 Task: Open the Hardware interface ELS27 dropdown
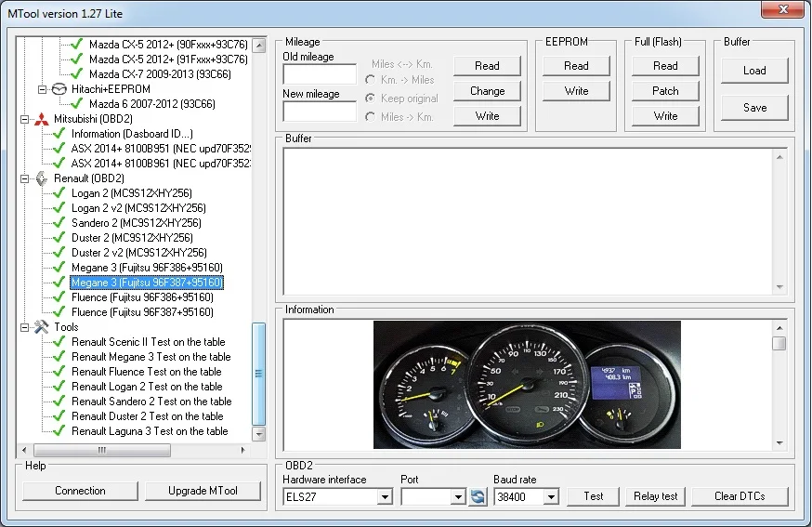click(385, 498)
